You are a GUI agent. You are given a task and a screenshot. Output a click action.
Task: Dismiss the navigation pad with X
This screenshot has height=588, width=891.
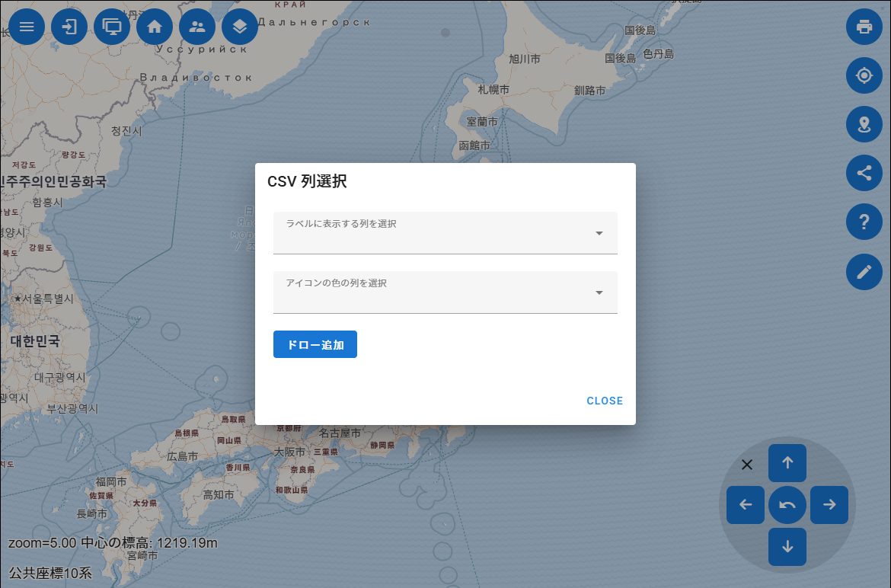click(x=747, y=465)
